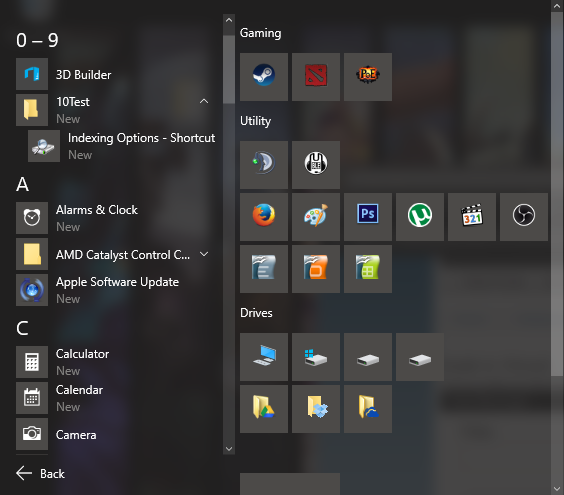Open the TeamSpeak tile

point(264,165)
